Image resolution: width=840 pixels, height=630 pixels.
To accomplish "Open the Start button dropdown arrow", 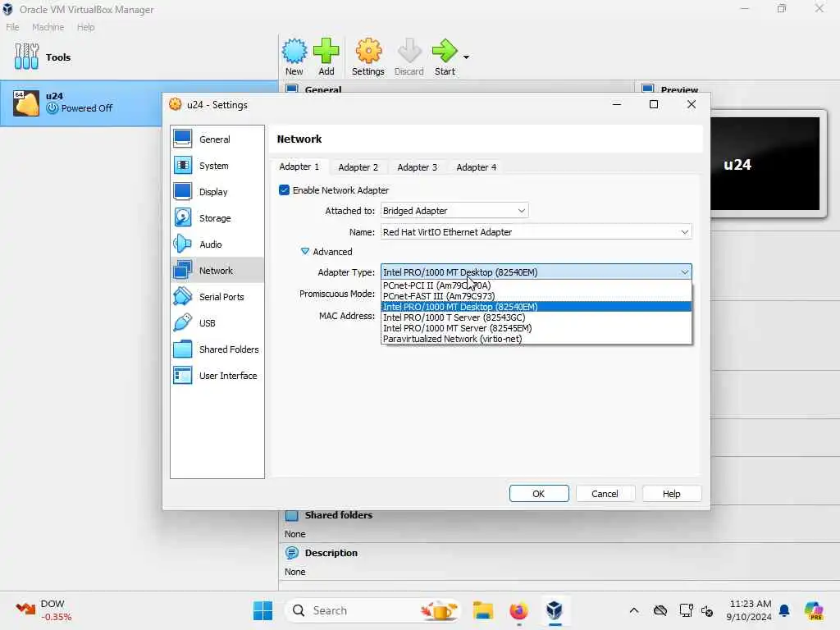I will 466,57.
